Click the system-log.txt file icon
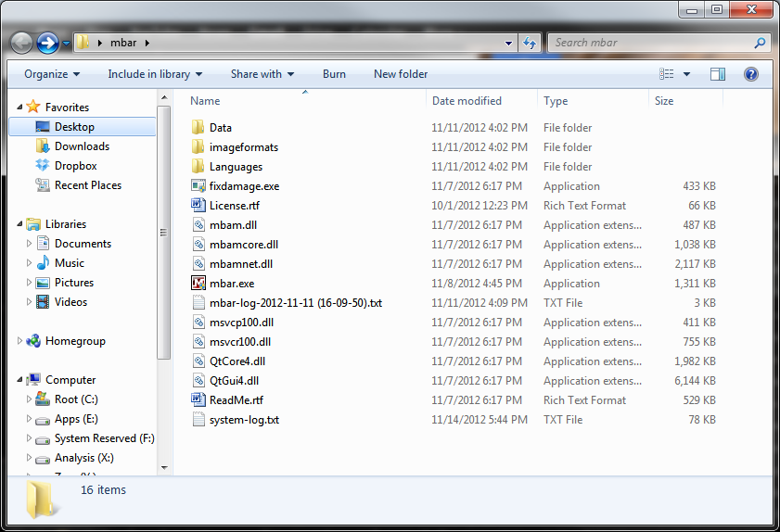The height and width of the screenshot is (532, 780). click(198, 420)
